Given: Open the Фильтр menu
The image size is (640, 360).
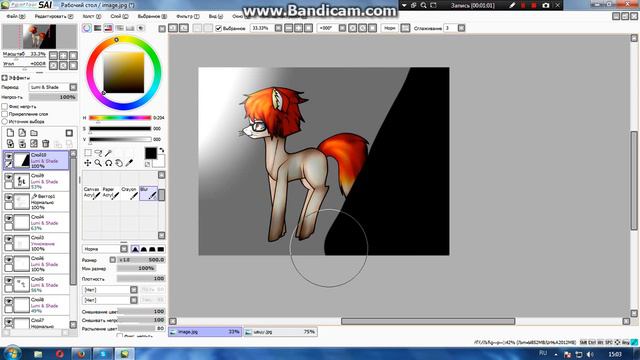Looking at the screenshot, I should click(x=188, y=16).
